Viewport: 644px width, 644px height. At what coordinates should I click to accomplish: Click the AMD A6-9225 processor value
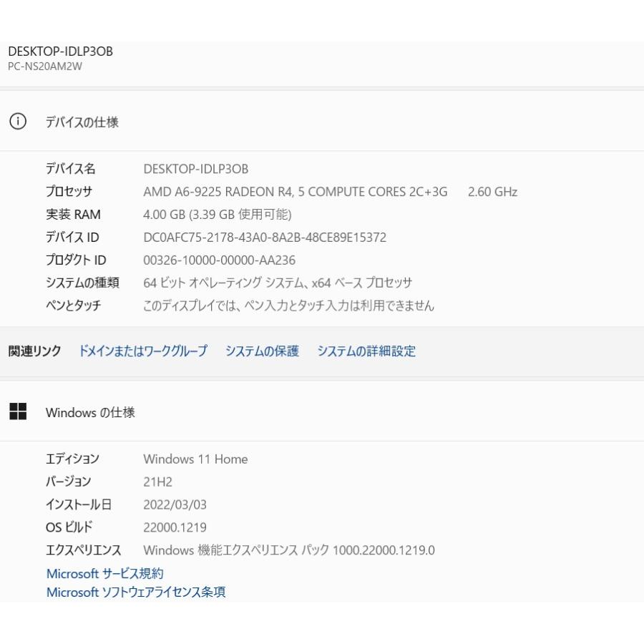tap(295, 192)
